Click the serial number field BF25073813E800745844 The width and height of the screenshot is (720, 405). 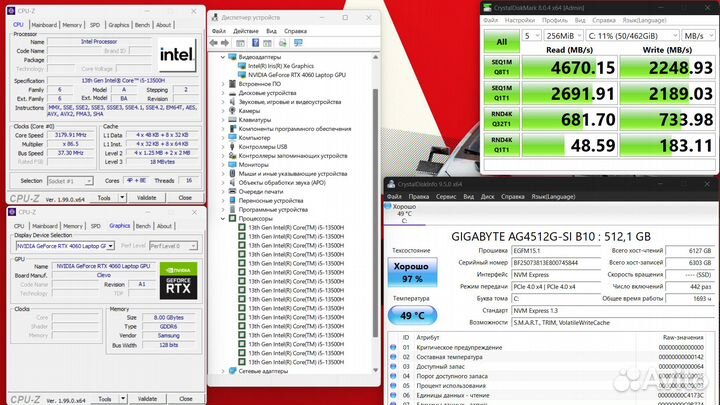coord(556,263)
